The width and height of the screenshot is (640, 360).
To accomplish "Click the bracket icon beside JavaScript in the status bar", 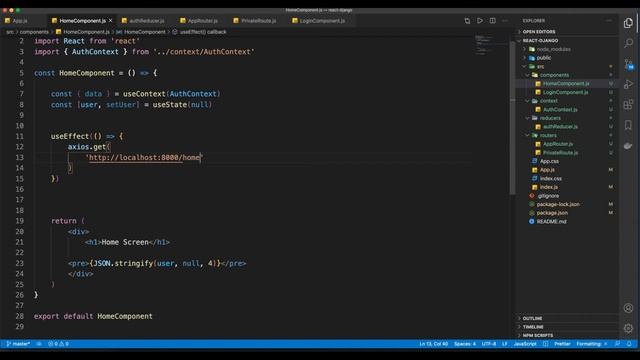I will click(x=545, y=344).
